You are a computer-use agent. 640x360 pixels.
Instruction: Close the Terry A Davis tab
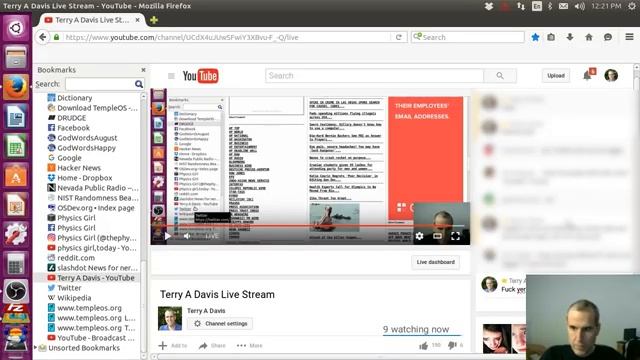(x=138, y=20)
